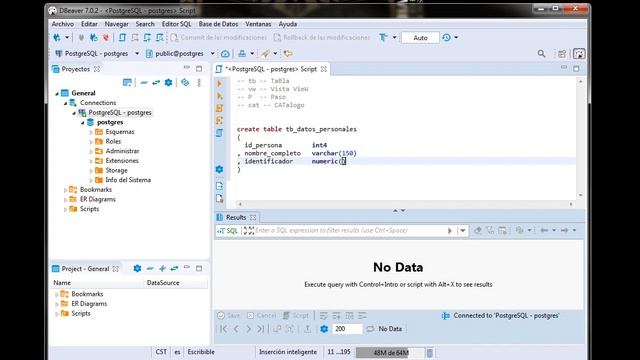The height and width of the screenshot is (360, 640).
Task: Open the Editor SQL menu
Action: point(176,24)
